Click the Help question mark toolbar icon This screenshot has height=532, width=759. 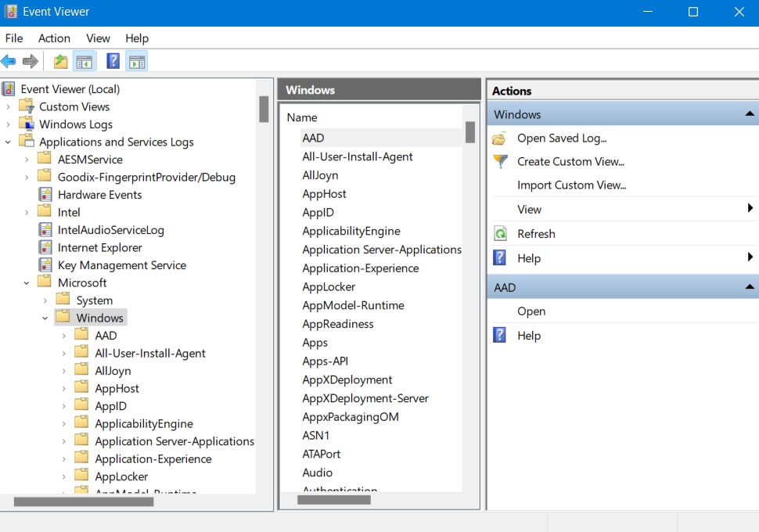(x=113, y=62)
